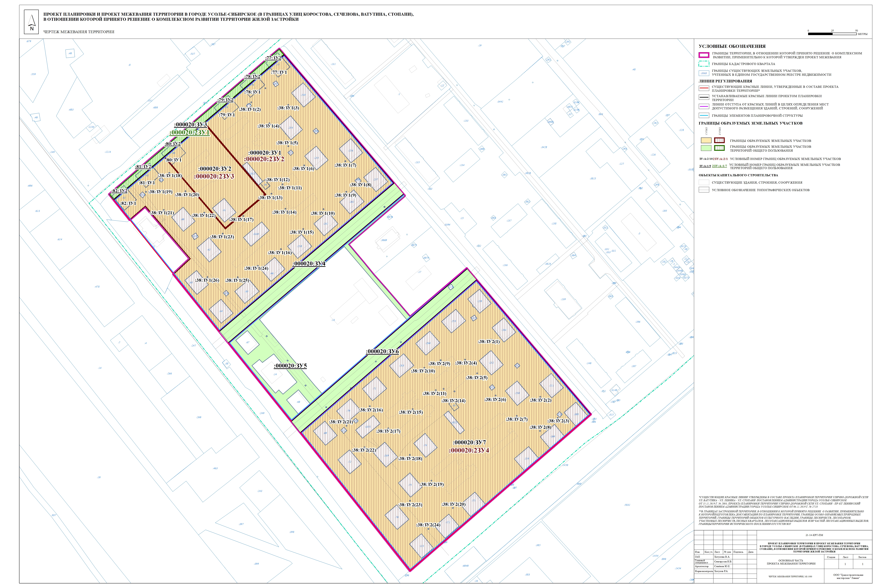
Task: Click plot label ':80:ЗУ1'
Action: (174, 160)
